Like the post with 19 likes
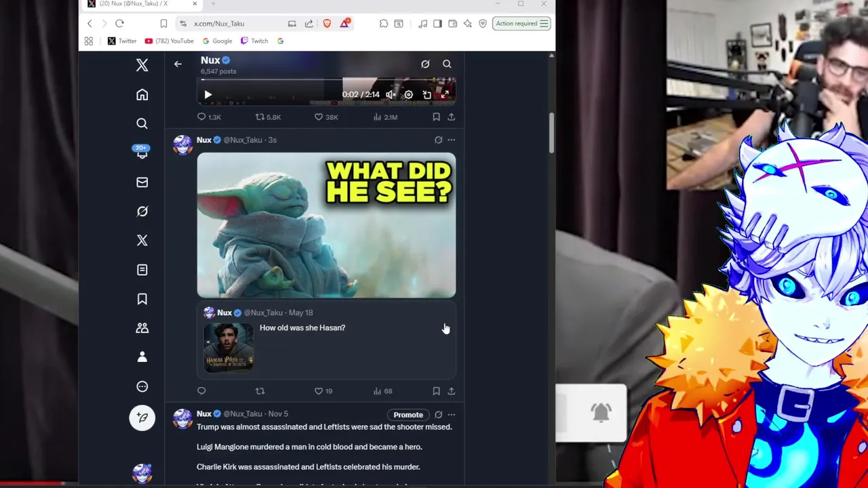The width and height of the screenshot is (868, 488). [323, 391]
